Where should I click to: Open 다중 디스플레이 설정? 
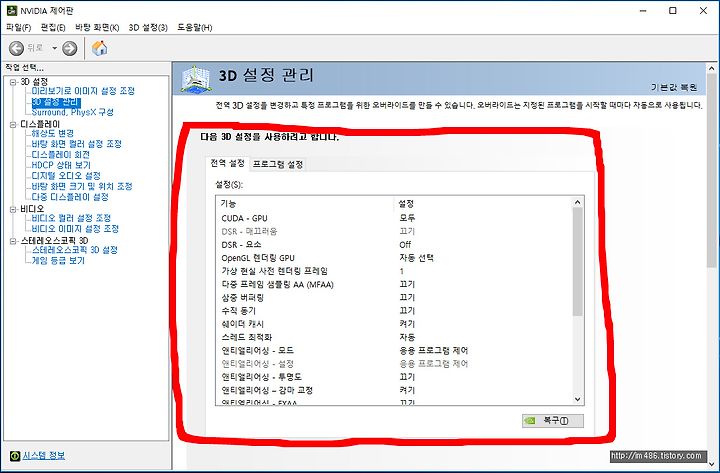(70, 197)
